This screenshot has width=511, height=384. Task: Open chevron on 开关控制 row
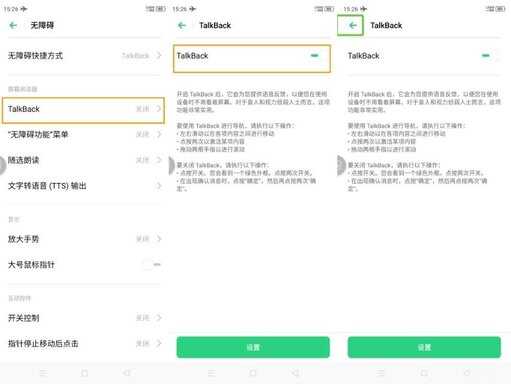pos(159,318)
